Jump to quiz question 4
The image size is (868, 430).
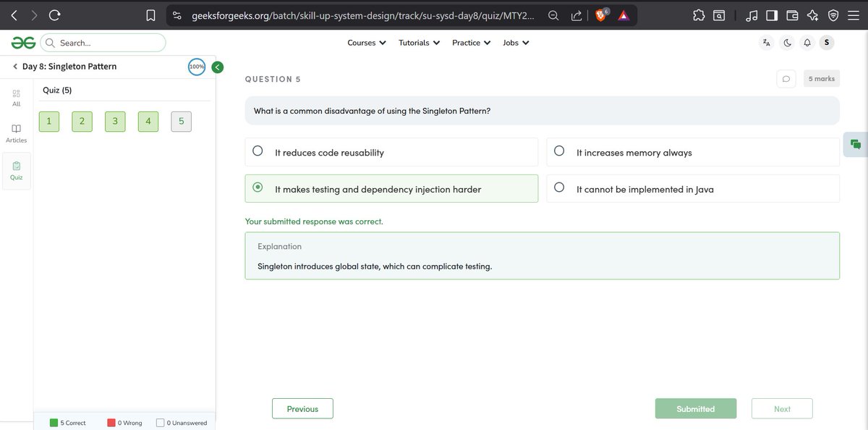148,121
